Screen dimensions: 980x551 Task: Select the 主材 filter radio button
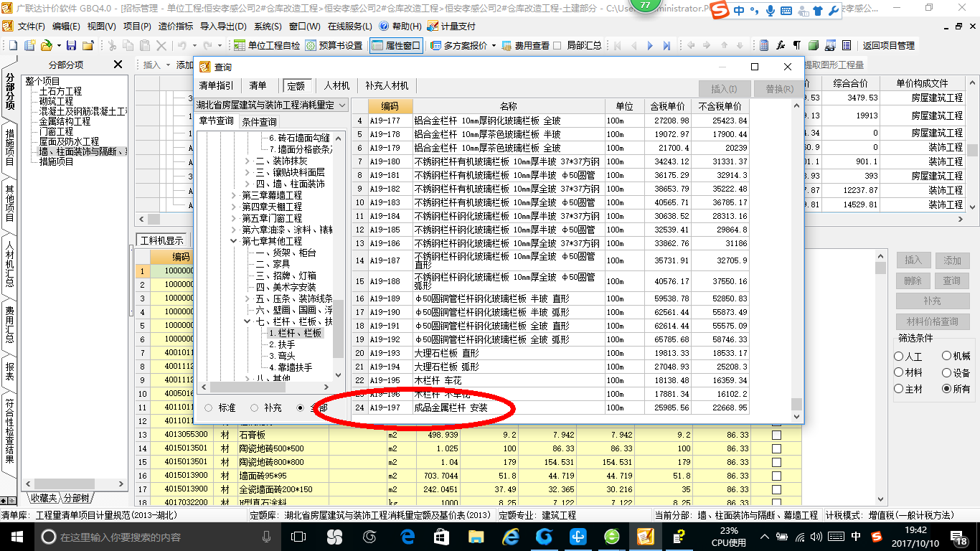point(899,389)
